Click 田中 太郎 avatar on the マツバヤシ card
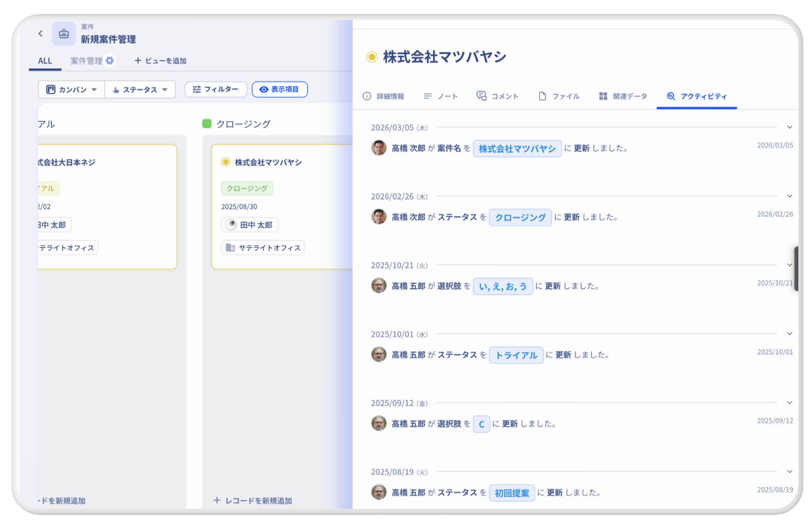Viewport: 812px width, 521px height. click(x=231, y=225)
